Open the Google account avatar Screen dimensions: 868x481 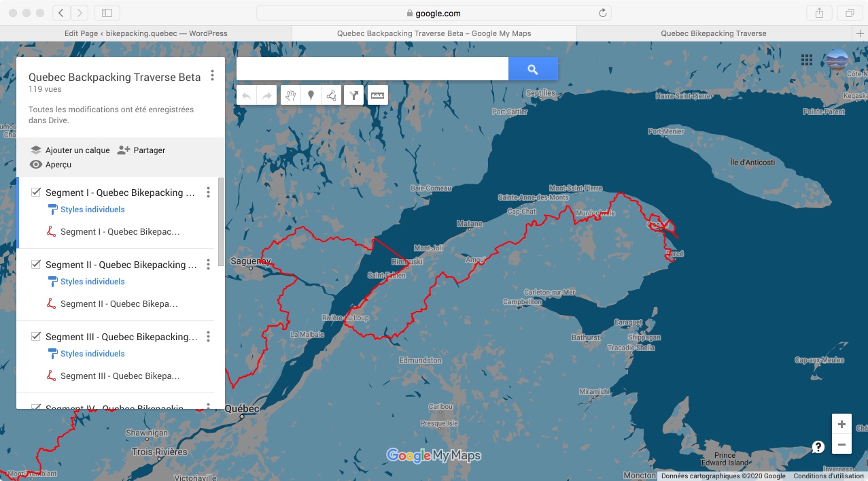click(837, 60)
